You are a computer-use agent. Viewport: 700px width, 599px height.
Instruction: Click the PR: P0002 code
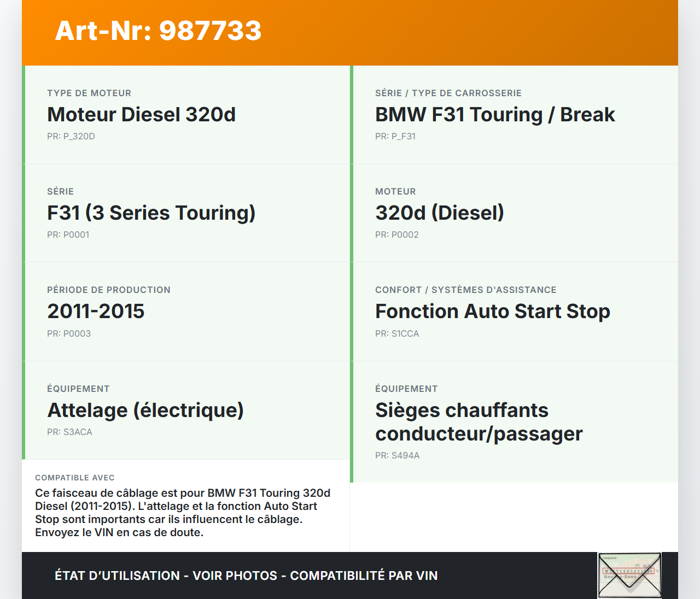[x=397, y=235]
